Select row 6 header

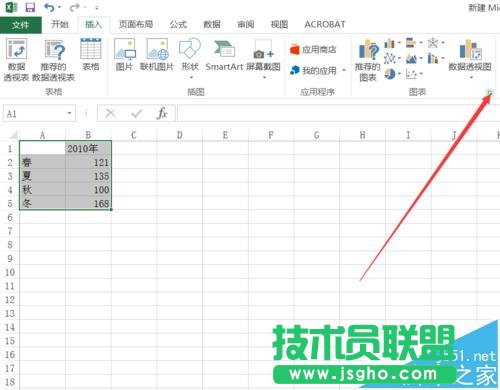(10, 217)
